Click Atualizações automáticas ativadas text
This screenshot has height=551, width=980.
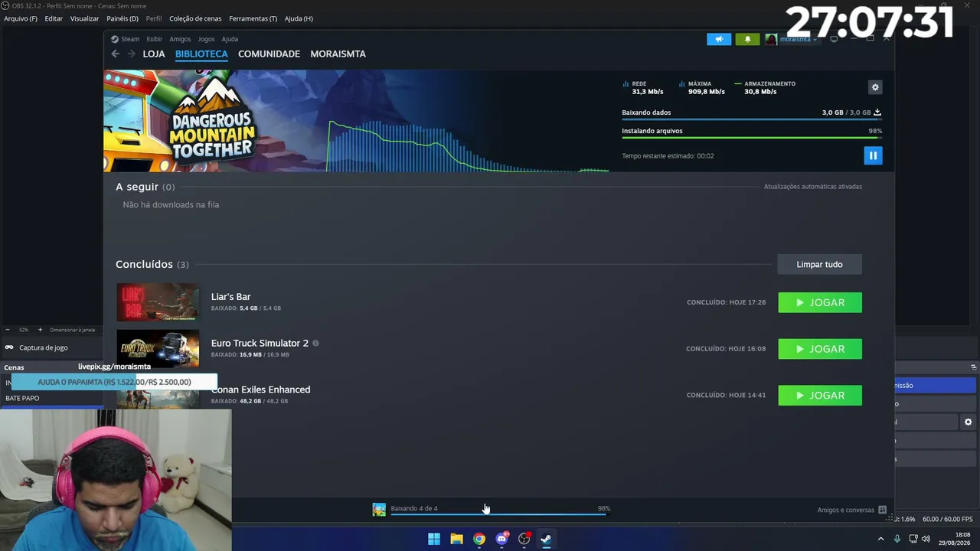[x=813, y=187]
